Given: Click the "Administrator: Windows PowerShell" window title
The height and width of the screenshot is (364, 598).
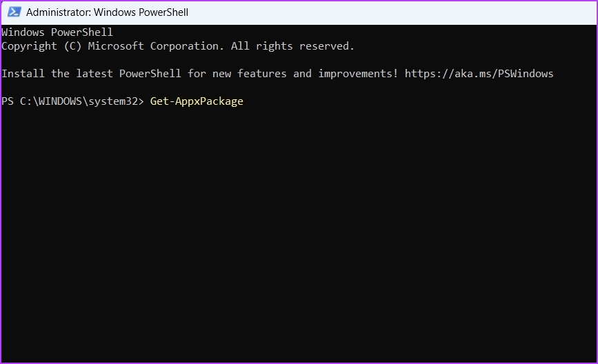Looking at the screenshot, I should click(107, 12).
